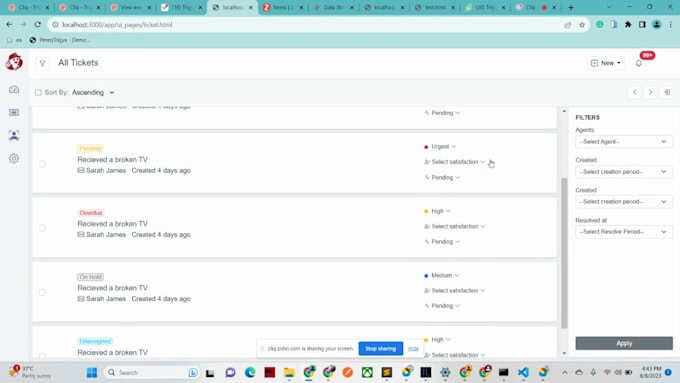Open Created dropdown directly below Agents filter
680x383 pixels.
[624, 172]
